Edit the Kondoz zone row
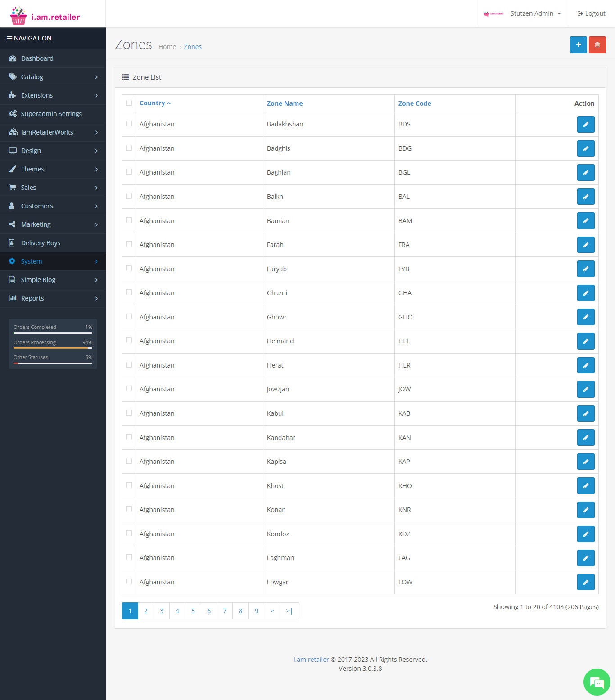The width and height of the screenshot is (615, 700). (586, 534)
